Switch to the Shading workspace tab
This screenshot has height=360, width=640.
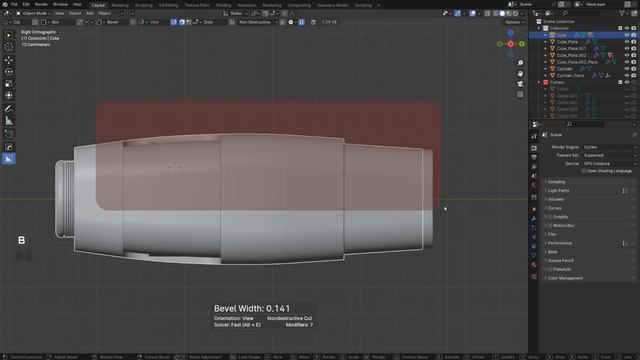pos(223,5)
